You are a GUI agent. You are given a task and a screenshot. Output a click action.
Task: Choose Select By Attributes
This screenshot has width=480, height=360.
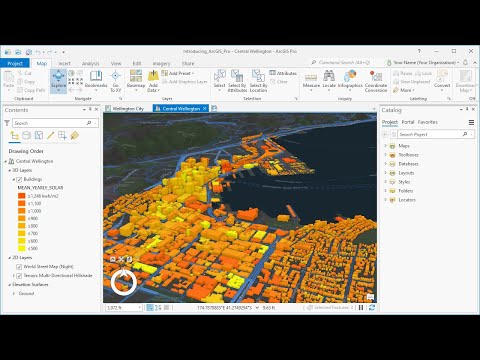pyautogui.click(x=237, y=81)
